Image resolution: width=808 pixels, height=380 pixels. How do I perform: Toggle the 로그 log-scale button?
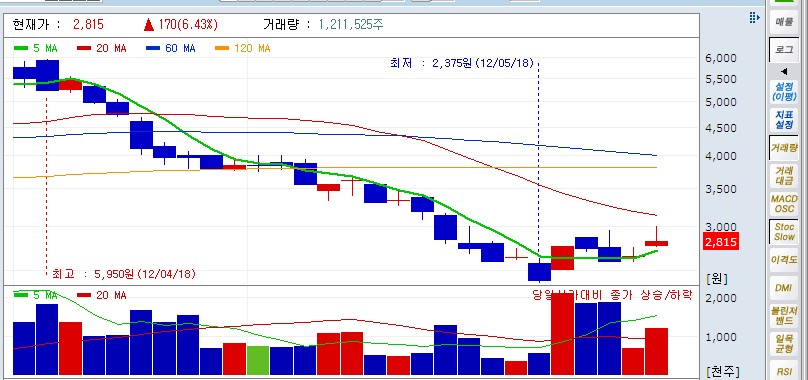784,50
